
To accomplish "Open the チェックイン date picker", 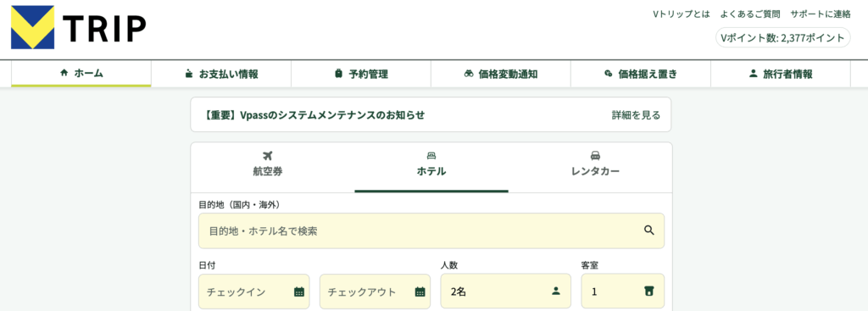I will tap(254, 291).
